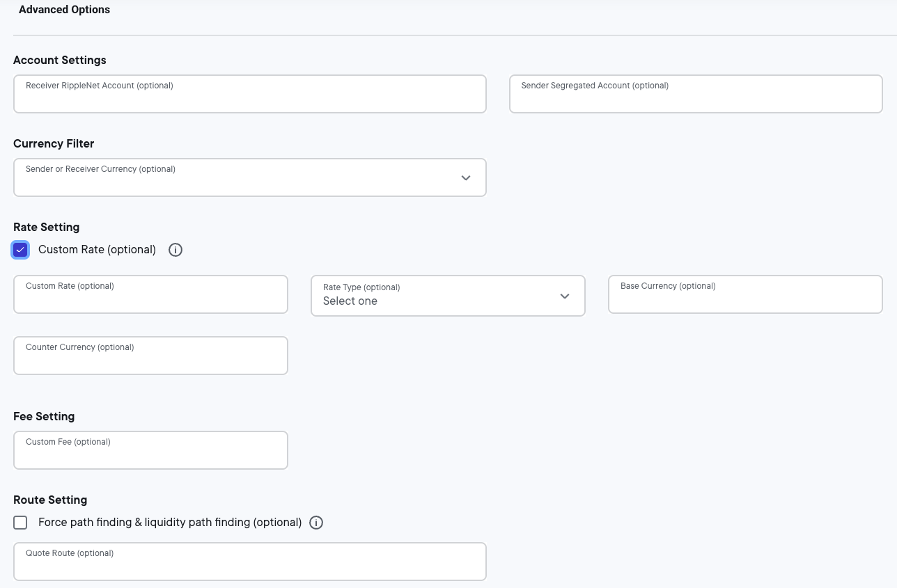Click the Account Settings section title
Image resolution: width=897 pixels, height=588 pixels.
pyautogui.click(x=59, y=61)
